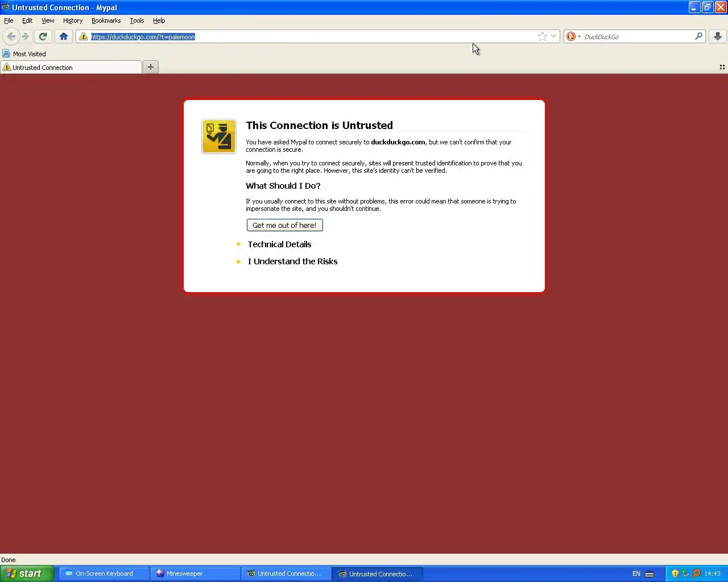Open the Most Visited bookmarks folder

tap(24, 54)
